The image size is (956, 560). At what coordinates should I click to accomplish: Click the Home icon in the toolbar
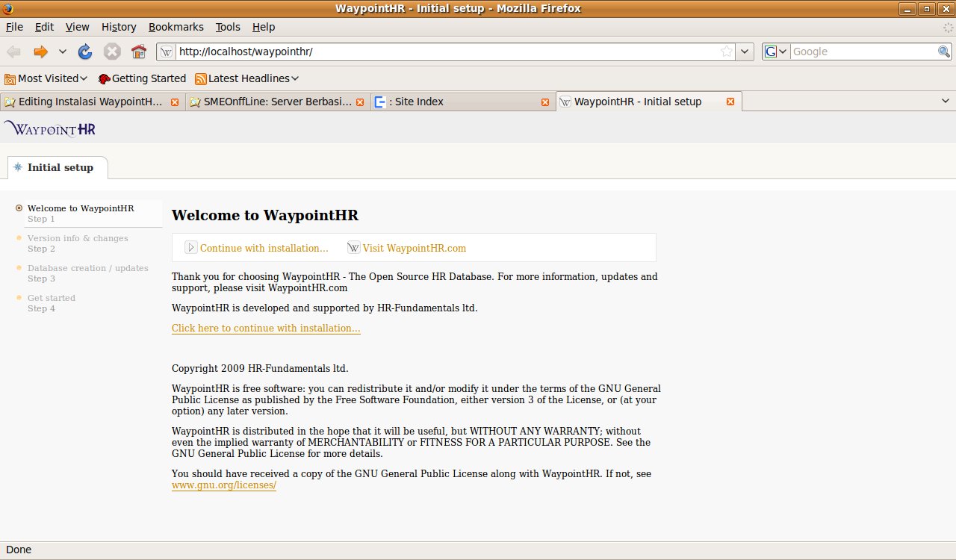[138, 52]
